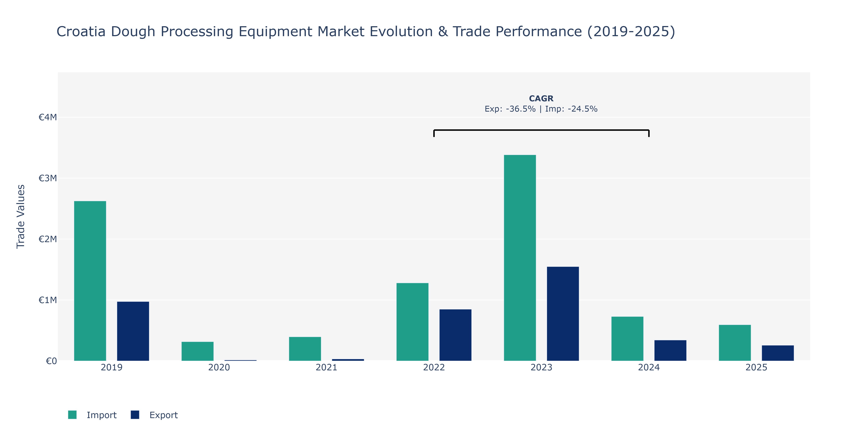Click the 2019 x-axis label

(x=112, y=367)
